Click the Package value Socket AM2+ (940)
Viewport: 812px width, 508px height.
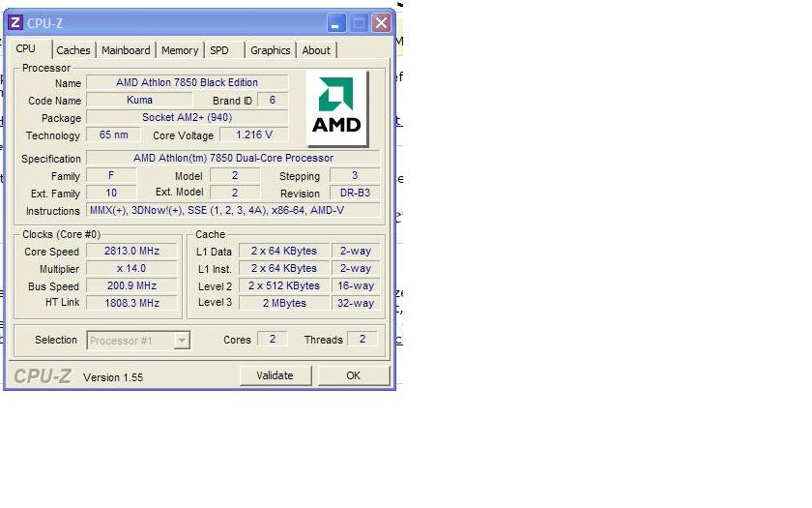click(187, 117)
